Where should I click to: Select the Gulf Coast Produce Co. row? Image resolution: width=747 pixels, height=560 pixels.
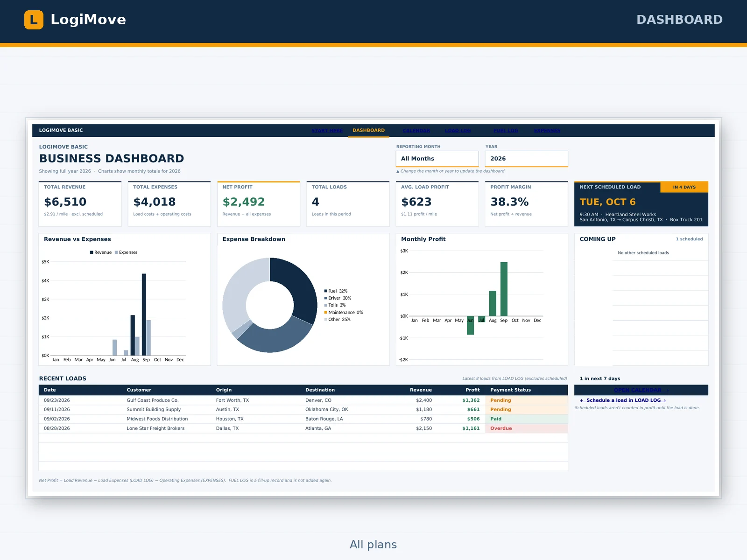pyautogui.click(x=303, y=400)
